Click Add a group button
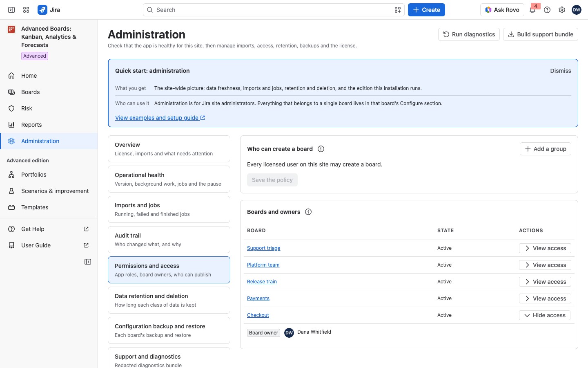 pyautogui.click(x=546, y=149)
